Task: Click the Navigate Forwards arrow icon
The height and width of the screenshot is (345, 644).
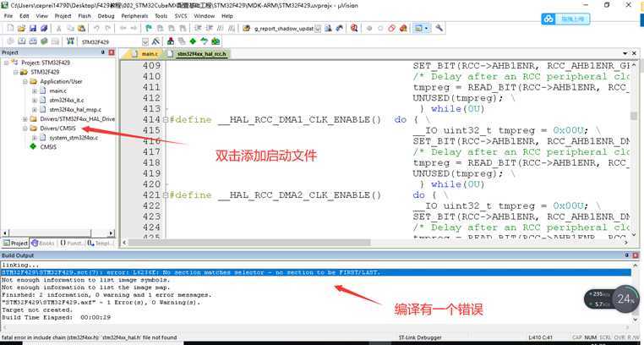Action: (x=134, y=29)
